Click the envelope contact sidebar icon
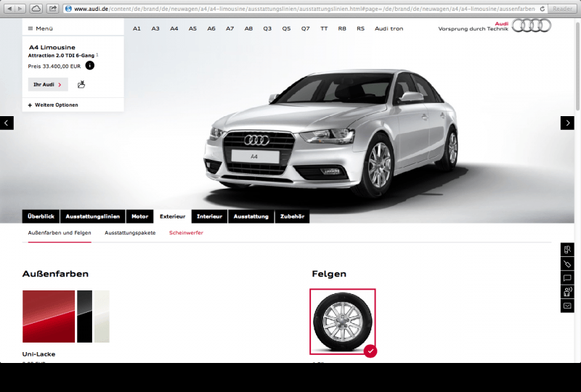The image size is (581, 392). click(567, 306)
